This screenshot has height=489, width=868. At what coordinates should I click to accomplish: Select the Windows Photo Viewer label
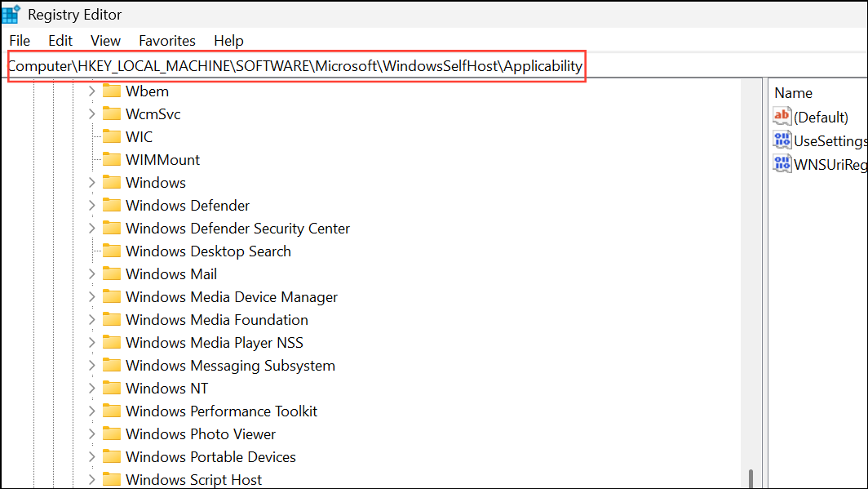coord(201,434)
